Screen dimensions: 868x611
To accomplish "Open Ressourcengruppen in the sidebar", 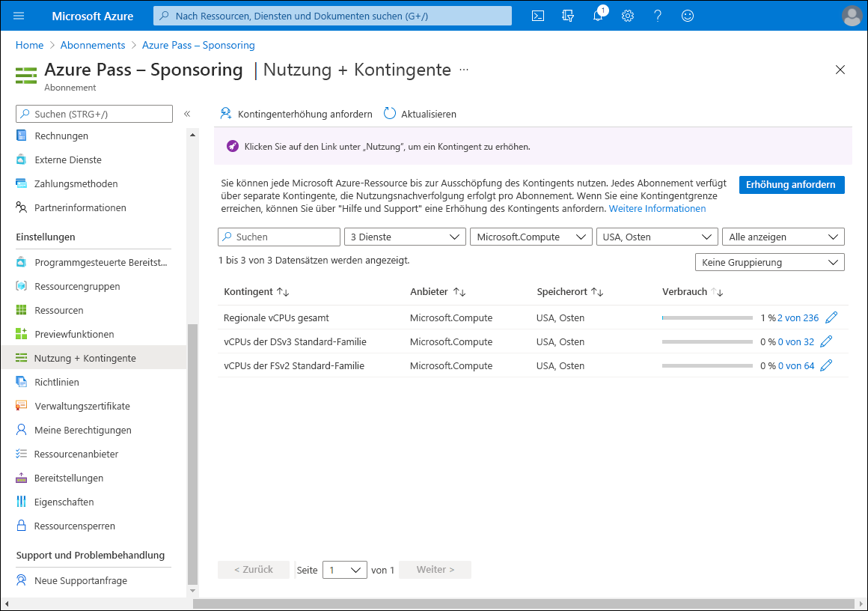I will point(77,286).
